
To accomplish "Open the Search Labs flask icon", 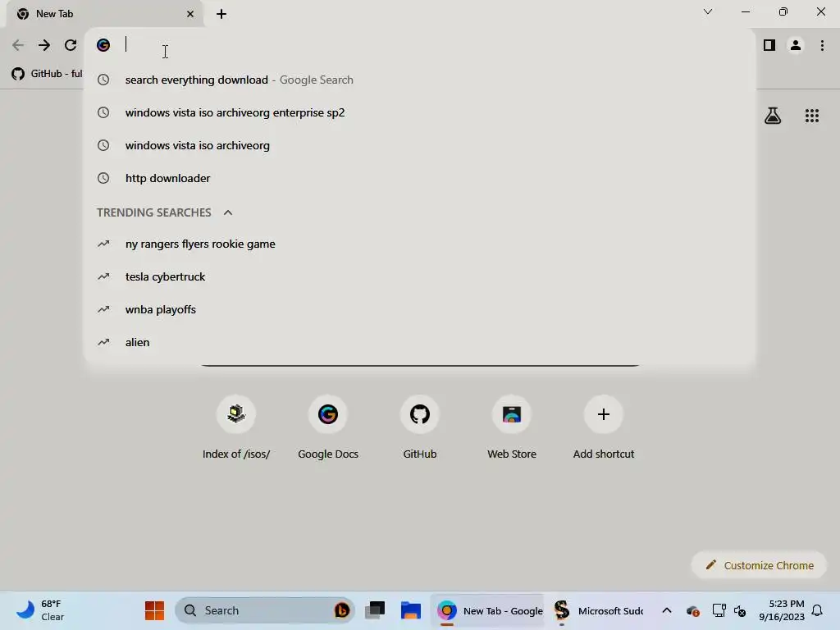I will click(x=773, y=116).
